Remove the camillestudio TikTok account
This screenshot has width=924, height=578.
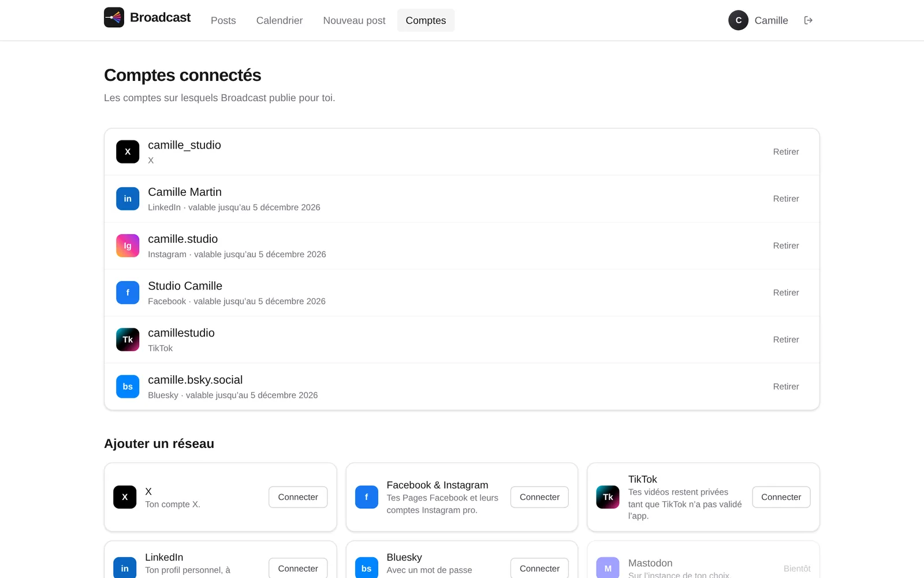coord(786,340)
